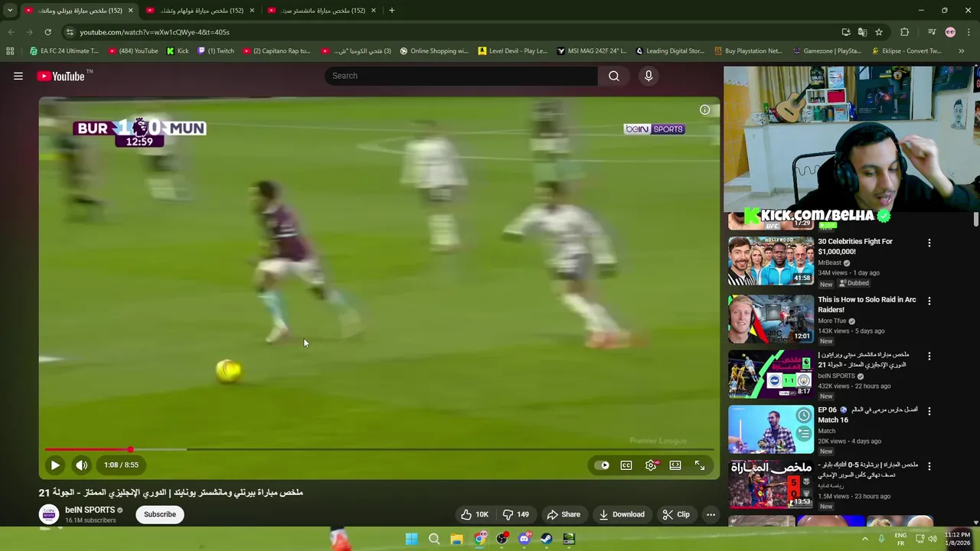
Task: Open Discord from taskbar
Action: point(524,539)
